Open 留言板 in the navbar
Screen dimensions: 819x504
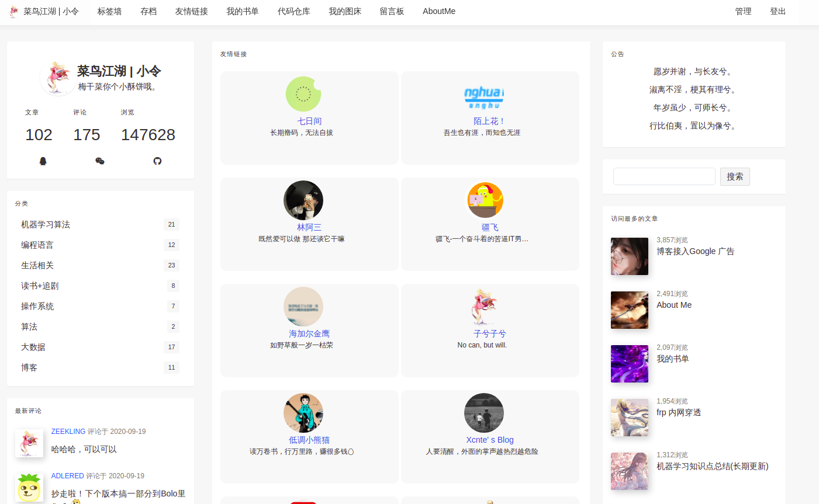click(392, 11)
